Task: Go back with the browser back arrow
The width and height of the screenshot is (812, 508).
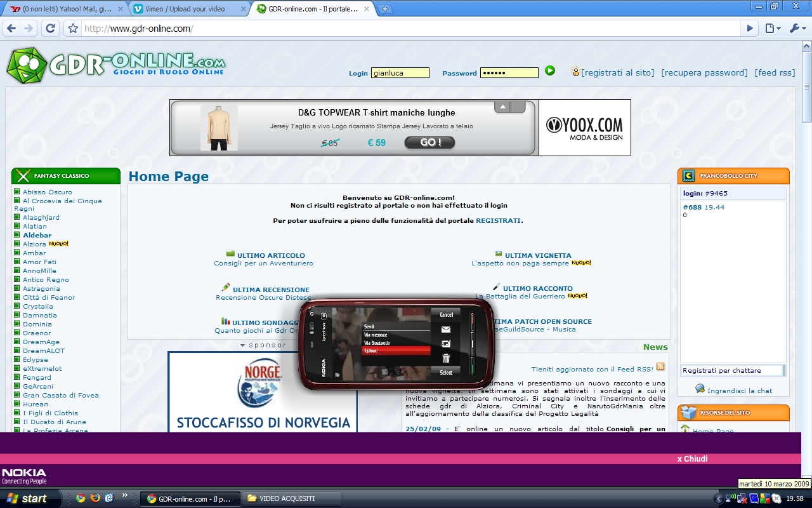Action: coord(11,29)
